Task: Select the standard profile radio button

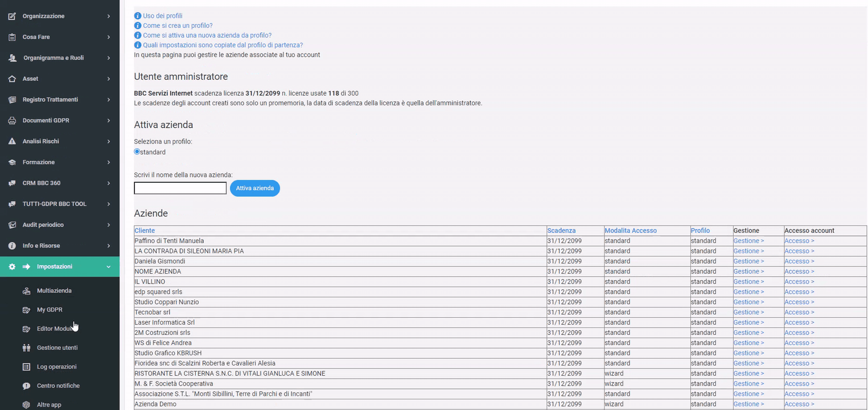Action: 137,151
